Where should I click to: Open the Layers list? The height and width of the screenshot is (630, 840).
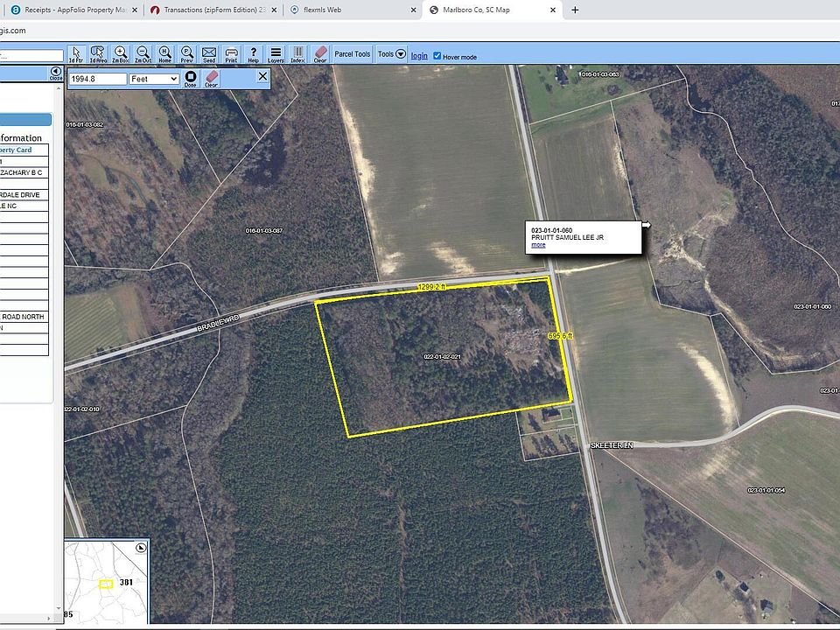pos(276,54)
